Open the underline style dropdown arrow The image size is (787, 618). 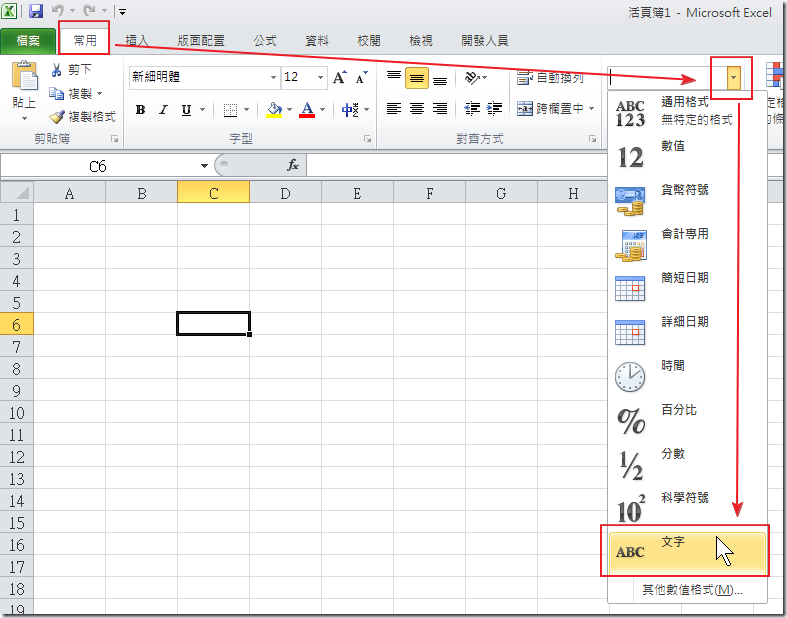[203, 109]
